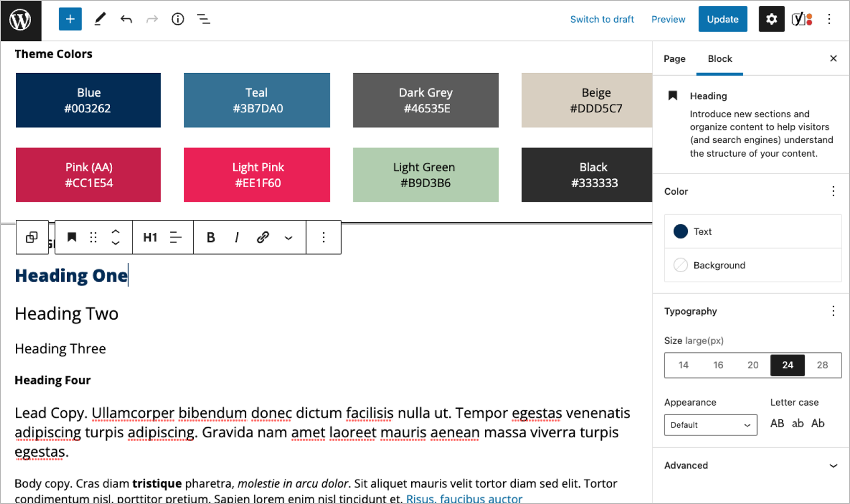Click the Teal #3B7DA0 color block
The width and height of the screenshot is (850, 504).
tap(257, 100)
